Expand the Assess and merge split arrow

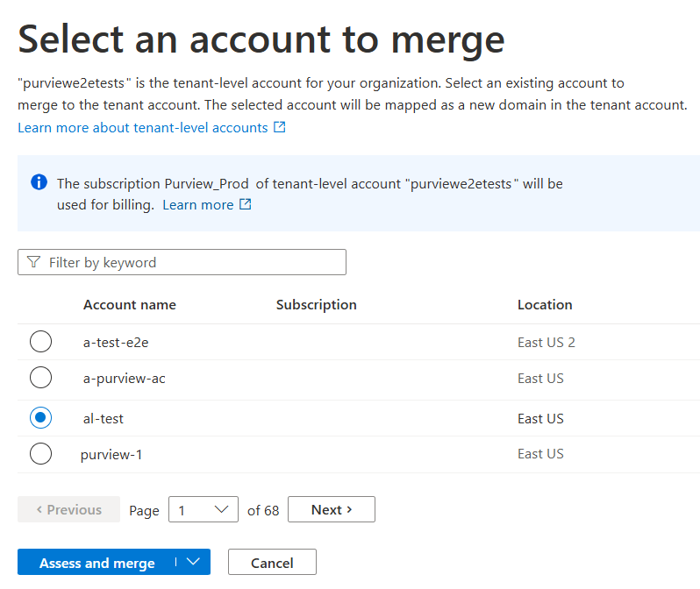click(x=194, y=563)
